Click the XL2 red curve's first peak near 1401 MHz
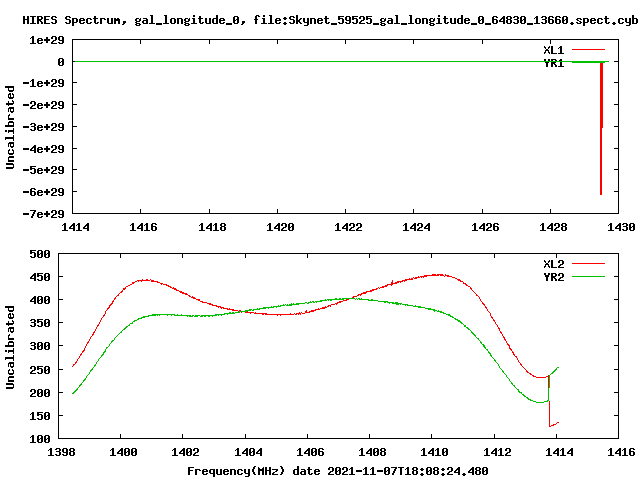Viewport: 640px width, 480px height. click(145, 280)
